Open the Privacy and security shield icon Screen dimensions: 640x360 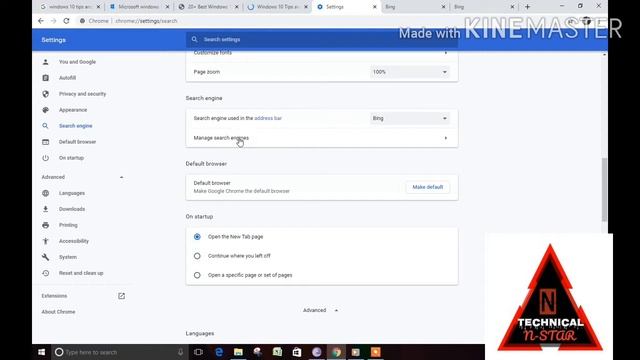pos(45,94)
